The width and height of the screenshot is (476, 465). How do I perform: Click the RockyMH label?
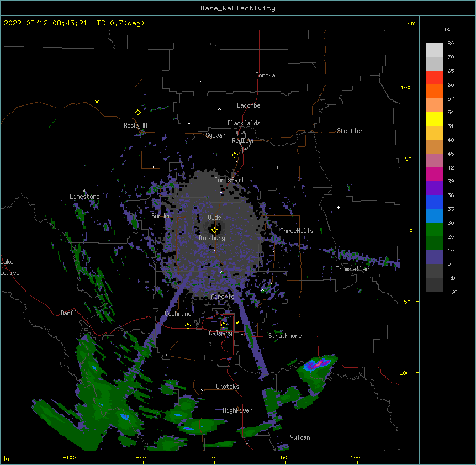point(135,125)
